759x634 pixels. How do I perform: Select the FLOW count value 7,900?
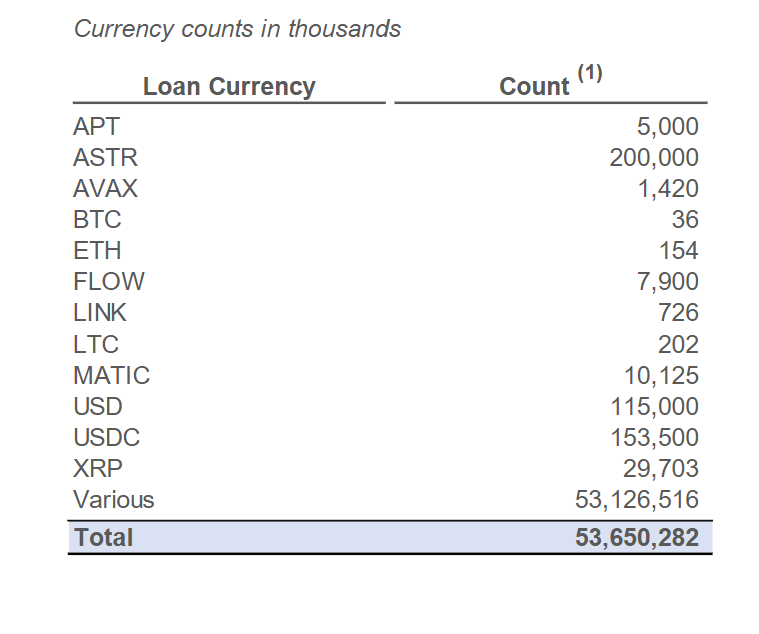[x=668, y=282]
